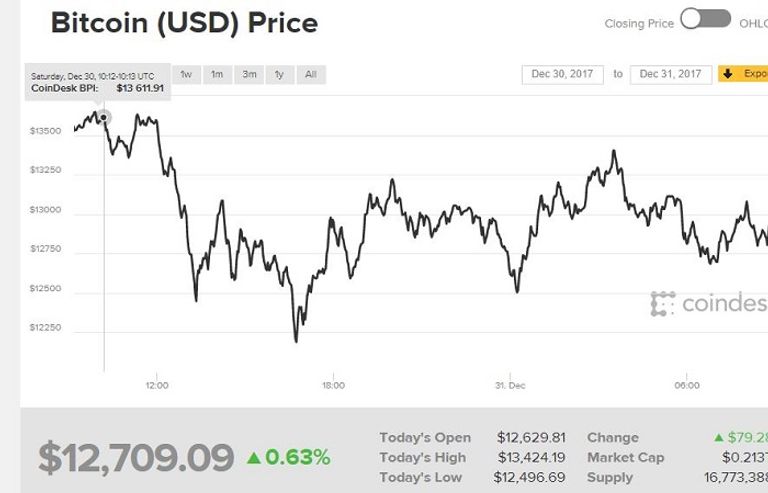Image resolution: width=768 pixels, height=493 pixels.
Task: Click the $12,709.09 current price
Action: click(136, 458)
